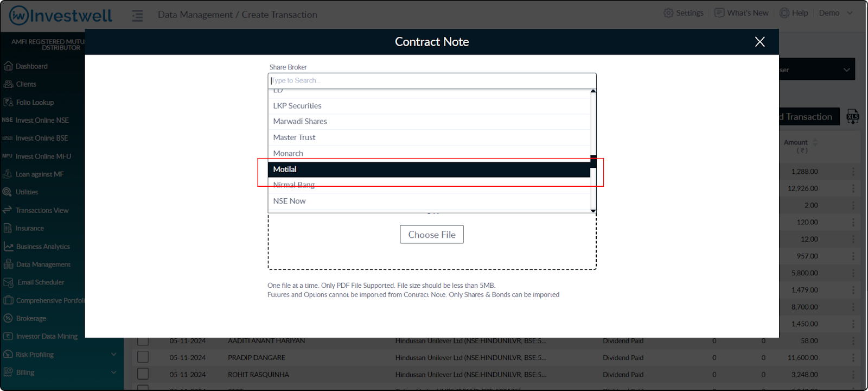Click the BSE badge beside Invest Online BSE
Screen dimensions: 868x391
[8, 138]
